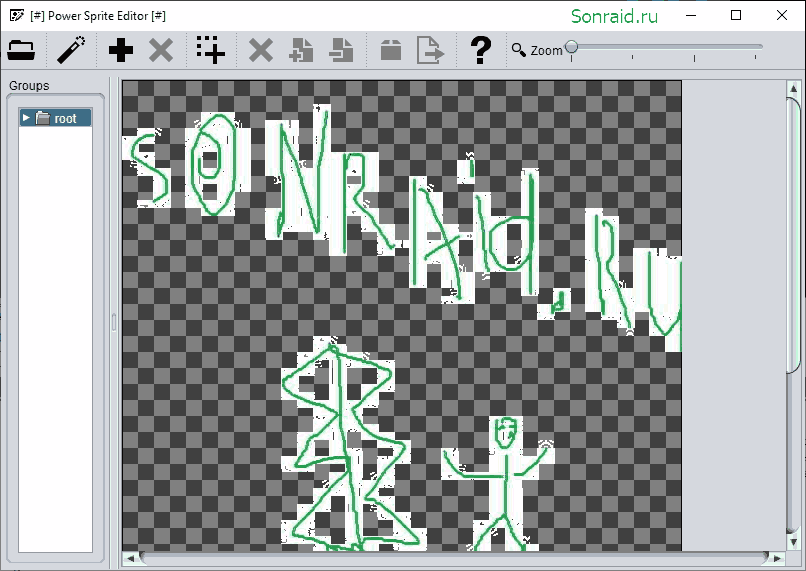Click the vertical scrollbar down arrow
The width and height of the screenshot is (806, 571).
pos(794,542)
